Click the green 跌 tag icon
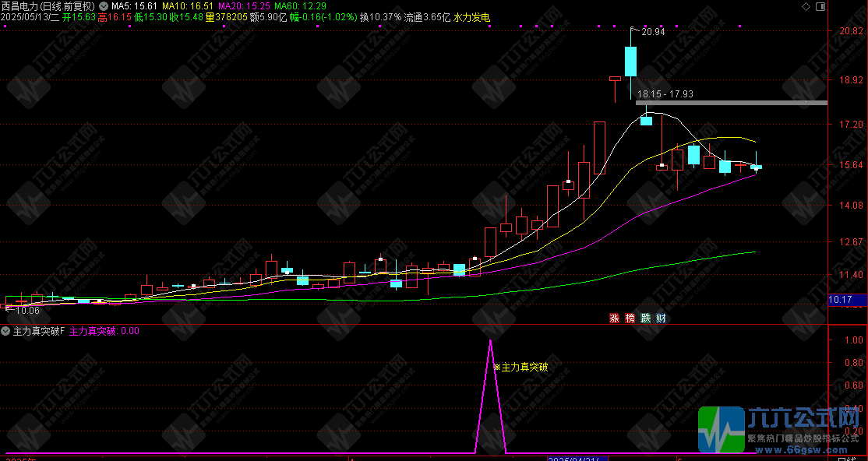 645,318
